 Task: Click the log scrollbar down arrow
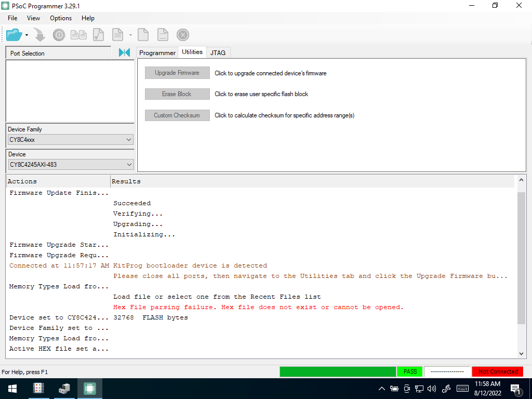pyautogui.click(x=521, y=353)
